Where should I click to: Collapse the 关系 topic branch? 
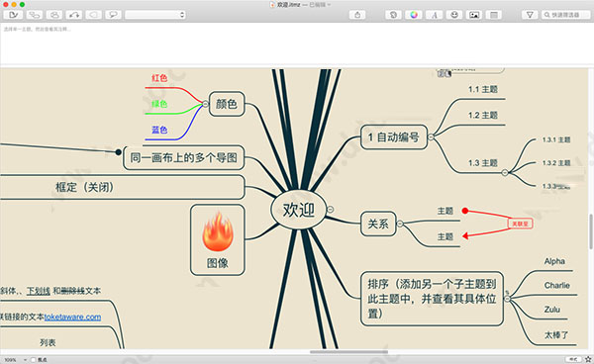(x=400, y=224)
